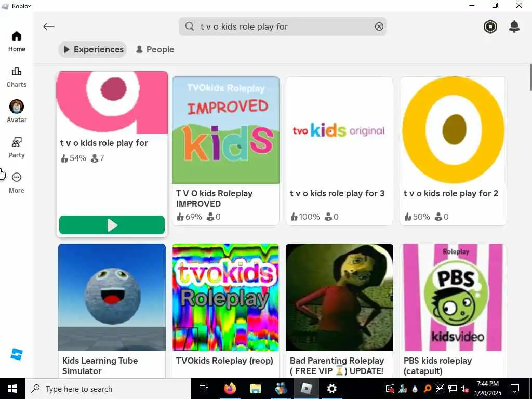
Task: Click the orange magnifier tray icon
Action: point(428,389)
